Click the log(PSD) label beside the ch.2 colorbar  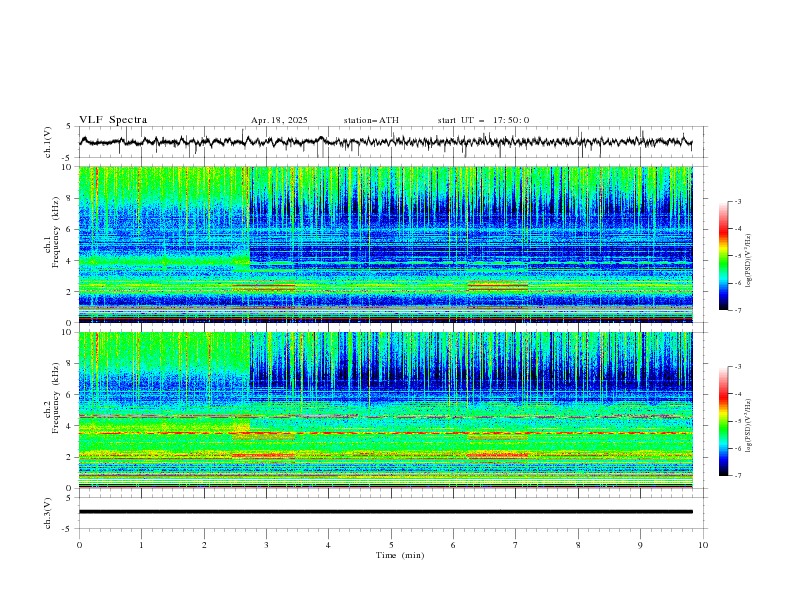pos(749,425)
